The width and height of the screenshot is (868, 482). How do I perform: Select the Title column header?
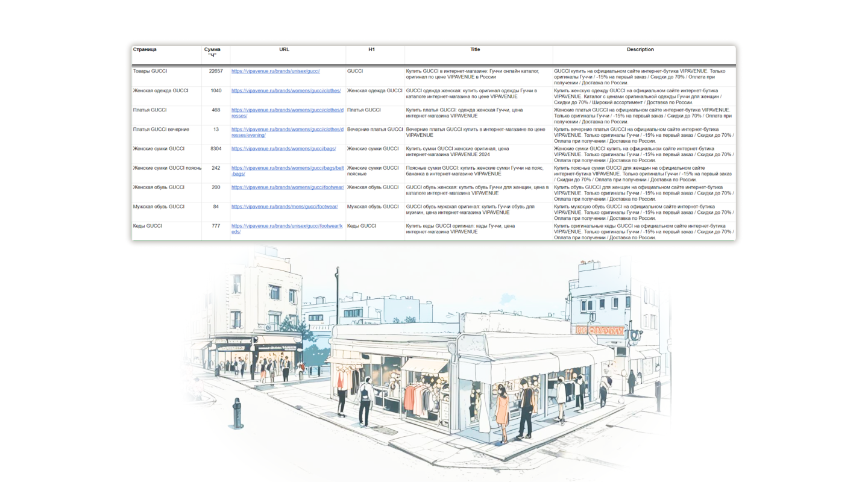click(x=475, y=49)
